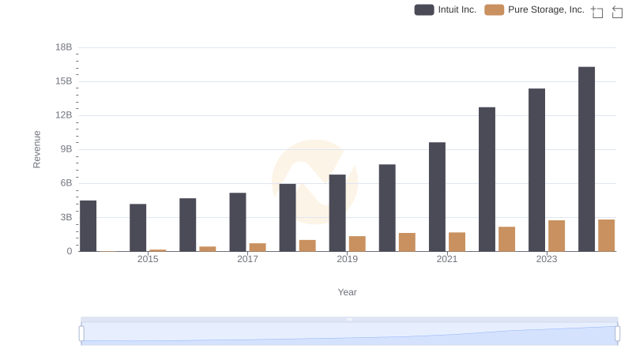
Task: Click the zoom reset icon
Action: pos(617,12)
